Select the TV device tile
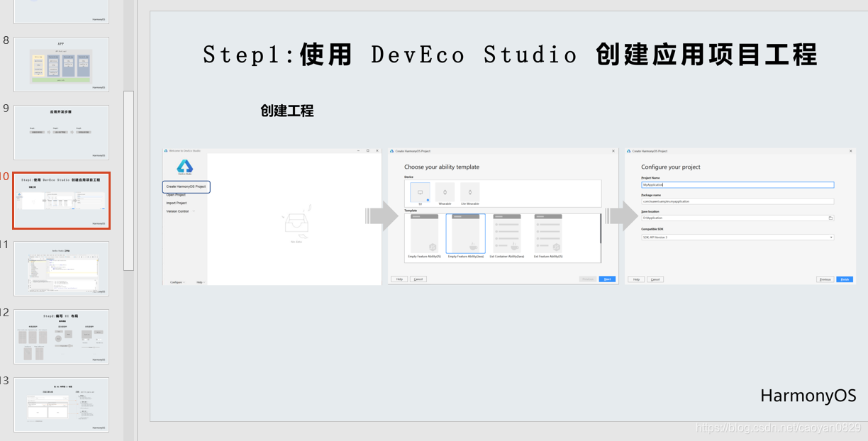 (420, 194)
